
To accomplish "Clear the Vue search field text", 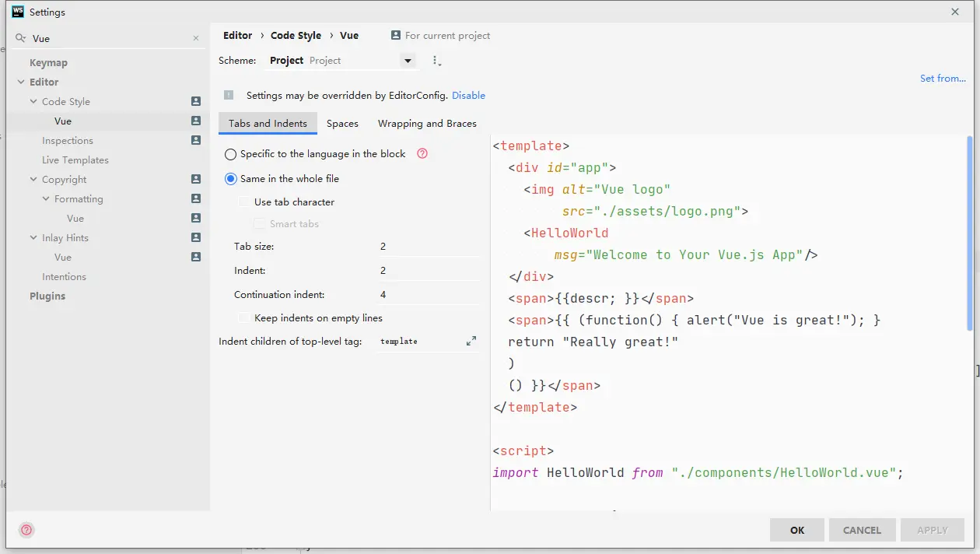I will tap(196, 38).
